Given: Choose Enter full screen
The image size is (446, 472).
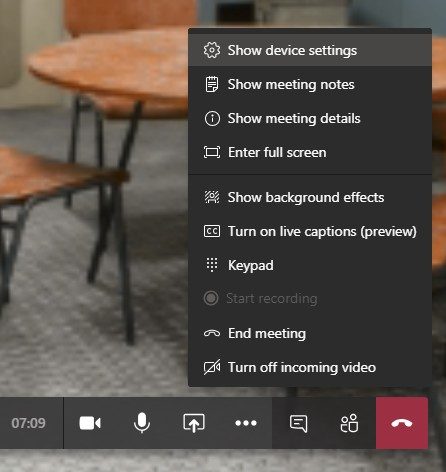Looking at the screenshot, I should [310, 152].
